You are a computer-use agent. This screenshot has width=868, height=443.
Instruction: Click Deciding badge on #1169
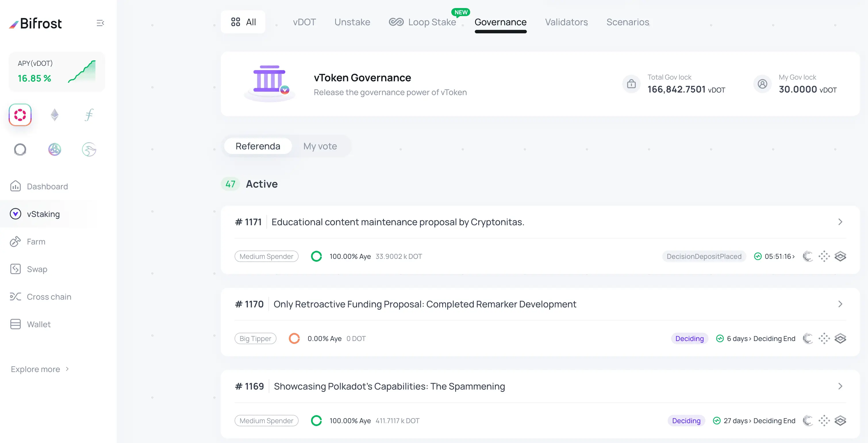[x=686, y=421]
